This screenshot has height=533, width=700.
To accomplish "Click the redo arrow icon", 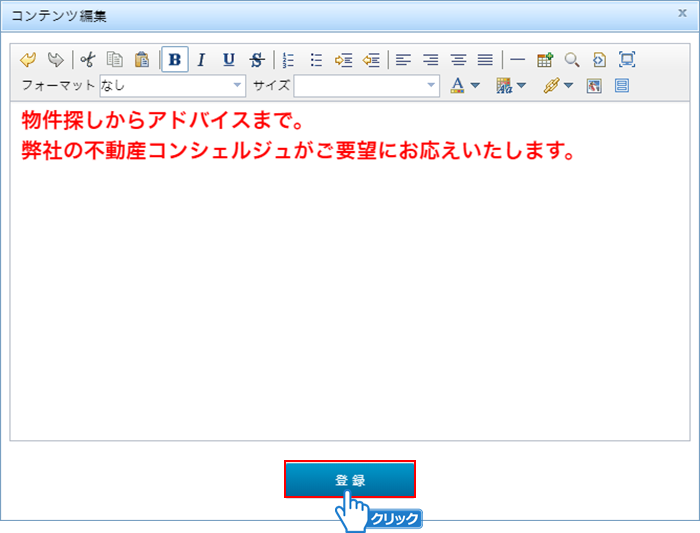I will click(x=55, y=60).
